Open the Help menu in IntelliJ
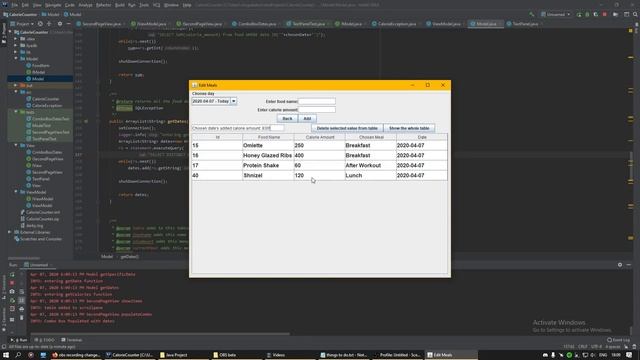640x360 pixels. [187, 5]
